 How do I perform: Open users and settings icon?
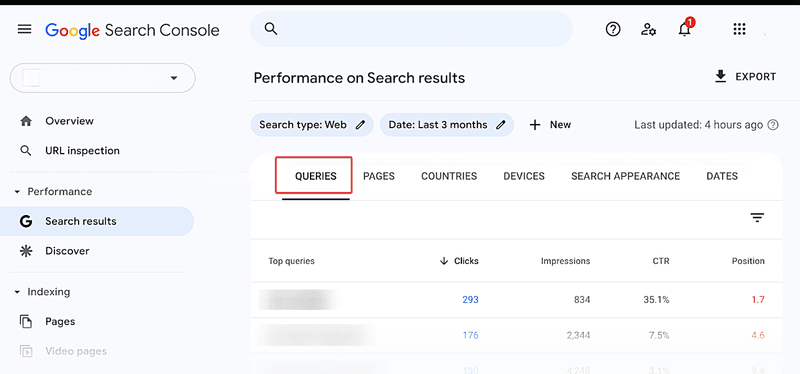point(648,30)
